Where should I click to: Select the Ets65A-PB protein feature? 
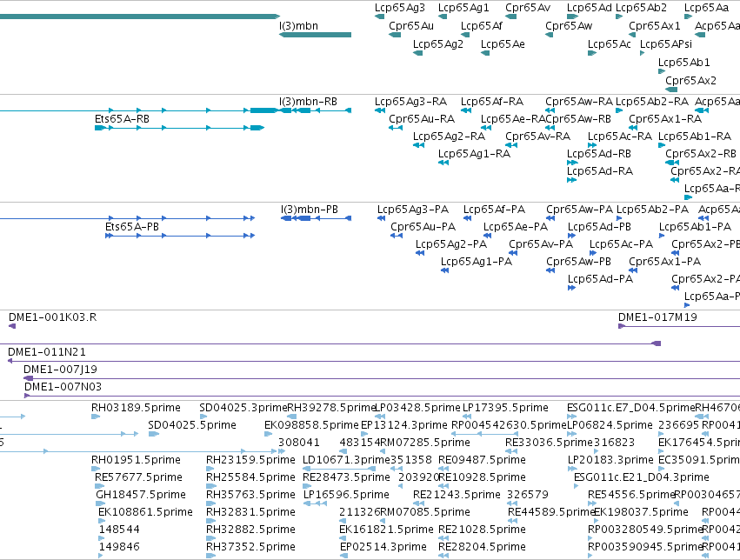pos(131,227)
